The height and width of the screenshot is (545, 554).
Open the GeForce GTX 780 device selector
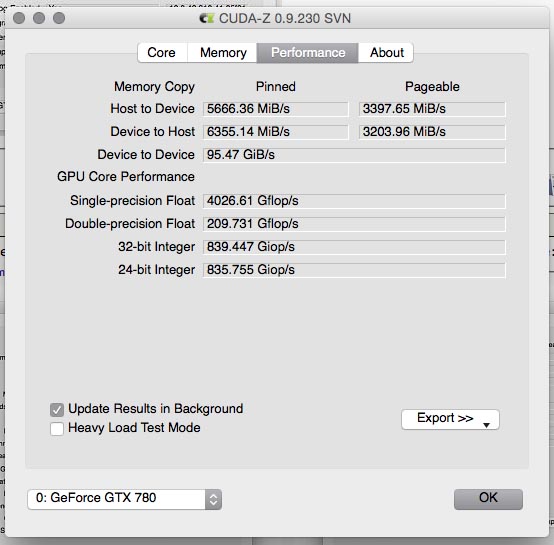[124, 499]
